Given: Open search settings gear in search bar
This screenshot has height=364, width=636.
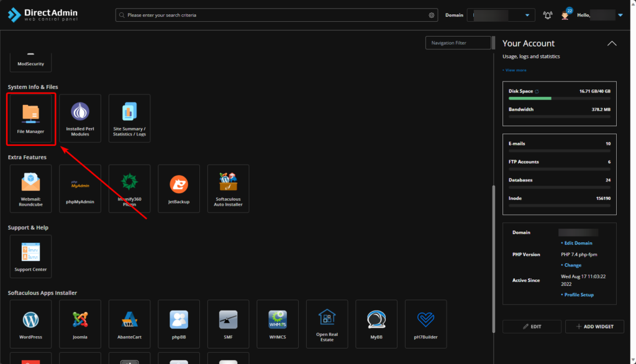Looking at the screenshot, I should 432,15.
